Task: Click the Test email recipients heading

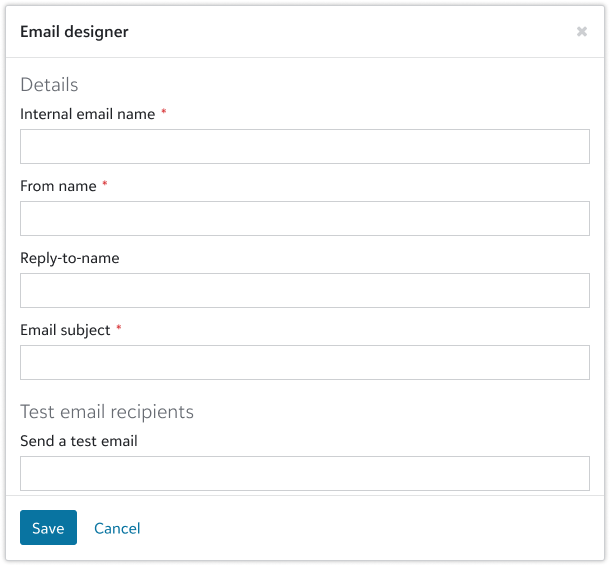Action: pos(107,412)
